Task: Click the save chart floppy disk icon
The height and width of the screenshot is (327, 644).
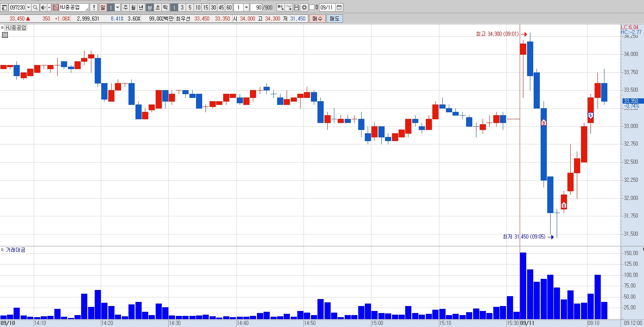Action: [x=296, y=7]
